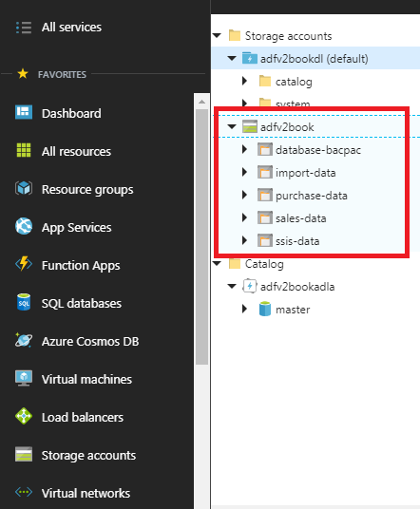Select 'sales-data' label
Screen dimensions: 420x509
[x=301, y=218]
